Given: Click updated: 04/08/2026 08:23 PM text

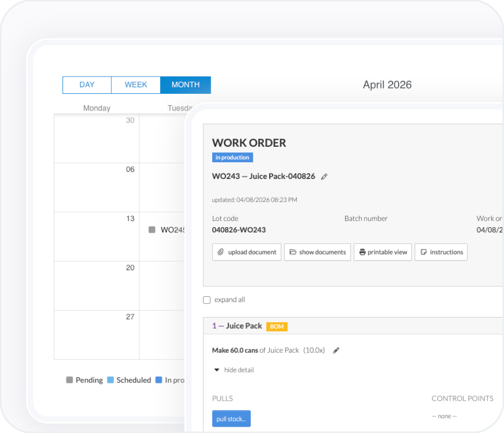Looking at the screenshot, I should tap(255, 200).
